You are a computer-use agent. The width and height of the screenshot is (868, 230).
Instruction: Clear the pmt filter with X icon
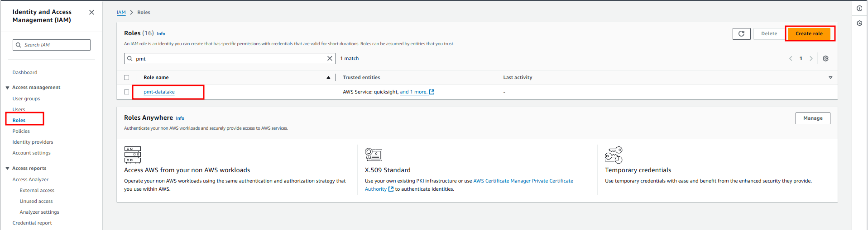coord(330,59)
